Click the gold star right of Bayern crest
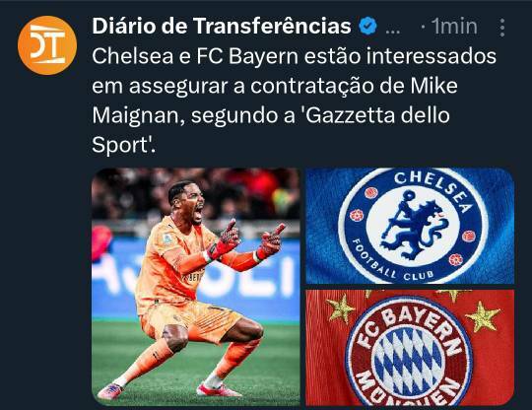The height and width of the screenshot is (410, 532). [x=483, y=316]
